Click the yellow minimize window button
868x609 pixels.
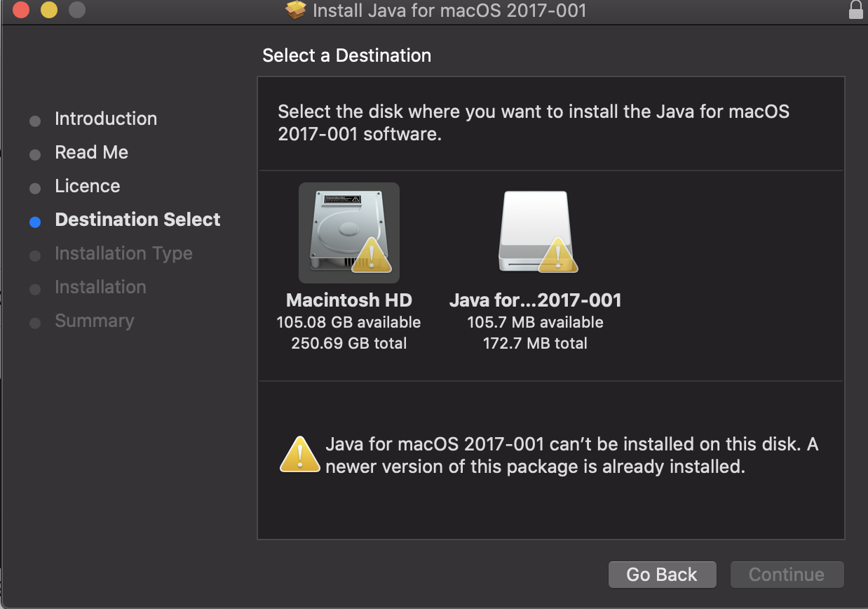[49, 11]
